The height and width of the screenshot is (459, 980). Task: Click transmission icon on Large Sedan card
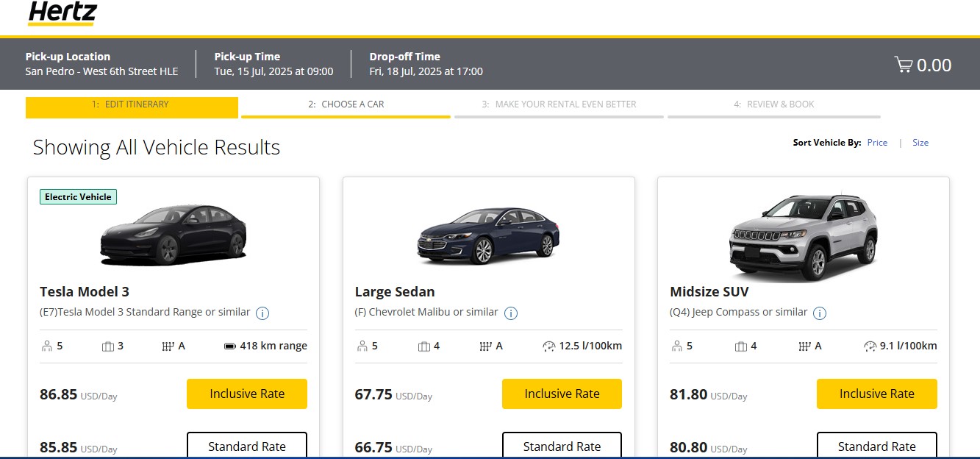pyautogui.click(x=485, y=346)
